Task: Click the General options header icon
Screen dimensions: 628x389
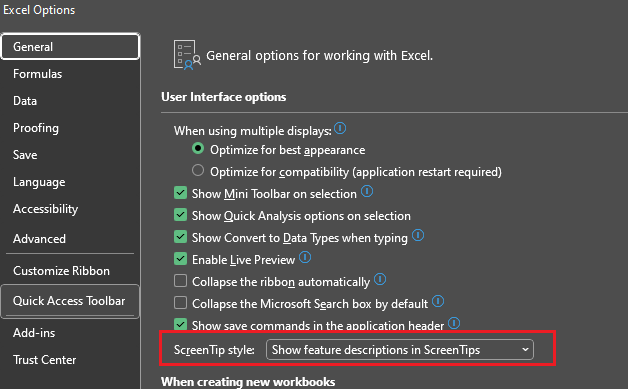Action: pyautogui.click(x=187, y=55)
